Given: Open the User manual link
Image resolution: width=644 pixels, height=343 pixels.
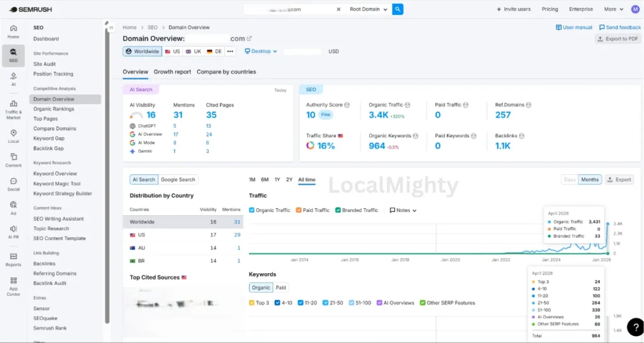Looking at the screenshot, I should [574, 28].
